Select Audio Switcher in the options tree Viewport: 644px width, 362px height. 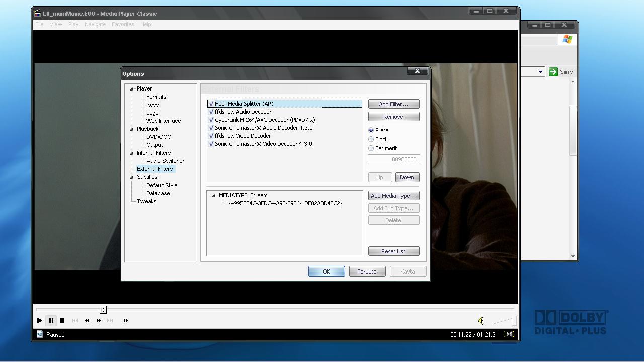[165, 161]
